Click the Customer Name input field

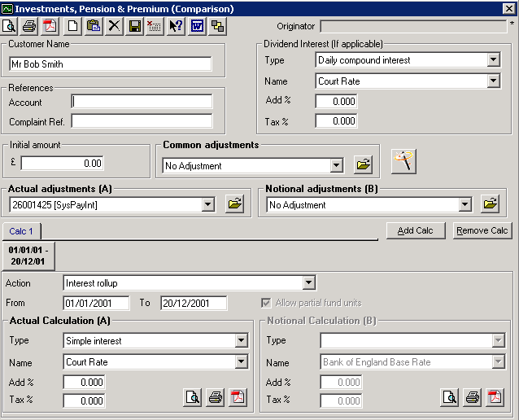click(110, 64)
